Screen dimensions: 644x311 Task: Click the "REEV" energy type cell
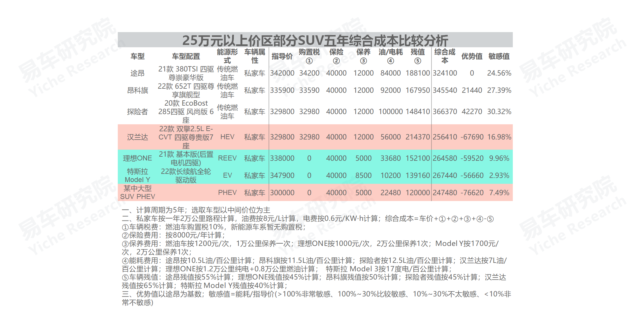[x=227, y=158]
